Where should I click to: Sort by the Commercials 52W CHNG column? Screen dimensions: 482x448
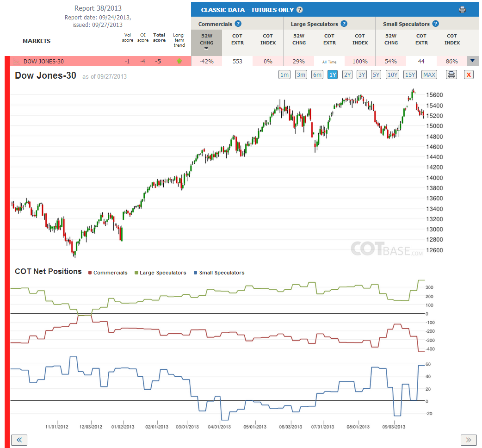coord(207,43)
